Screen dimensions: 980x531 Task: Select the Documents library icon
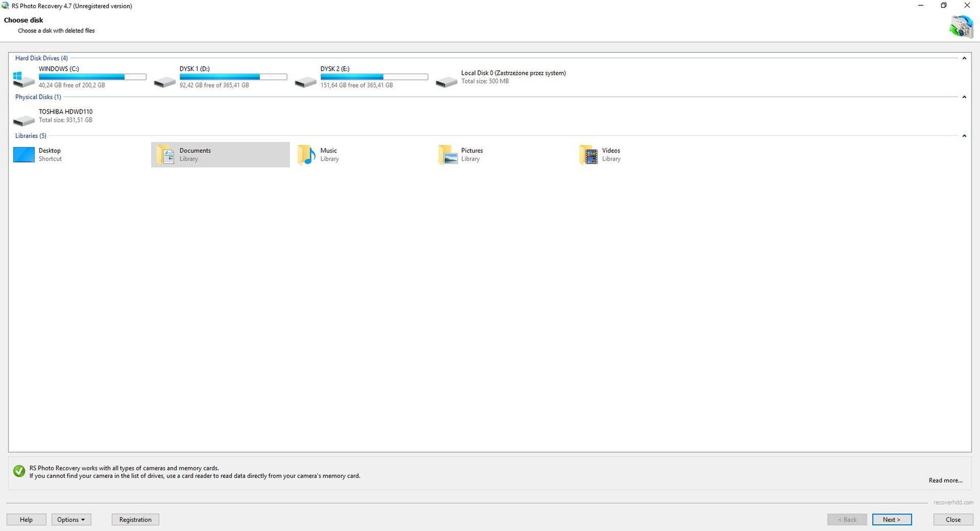[x=165, y=154]
